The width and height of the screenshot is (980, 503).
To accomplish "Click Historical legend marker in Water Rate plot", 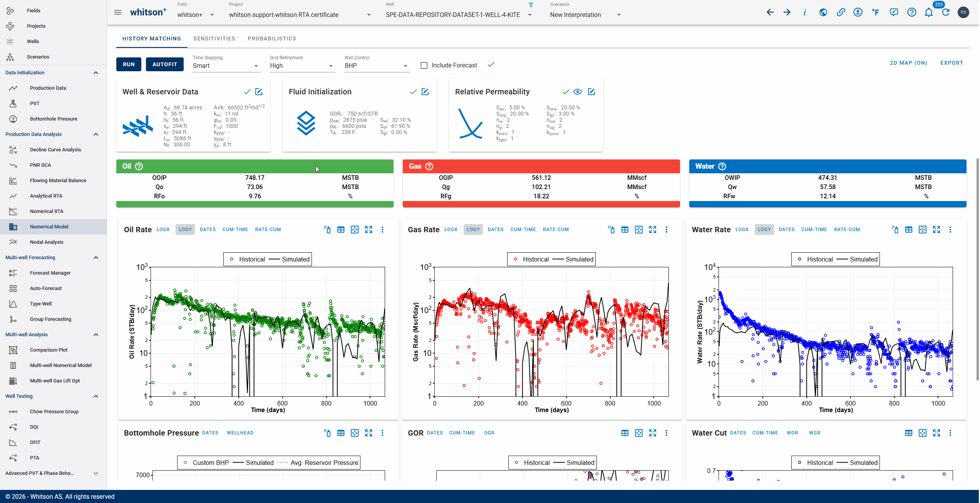I will point(799,259).
